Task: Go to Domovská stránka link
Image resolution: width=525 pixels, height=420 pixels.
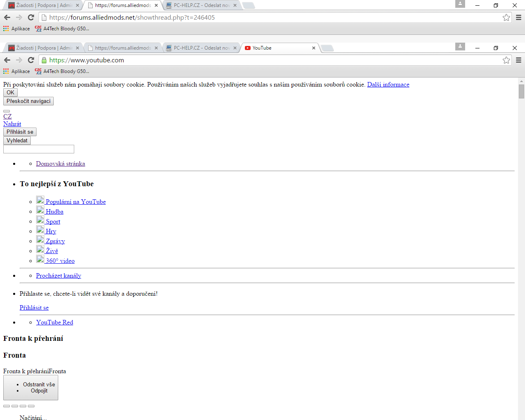Action: coord(61,164)
